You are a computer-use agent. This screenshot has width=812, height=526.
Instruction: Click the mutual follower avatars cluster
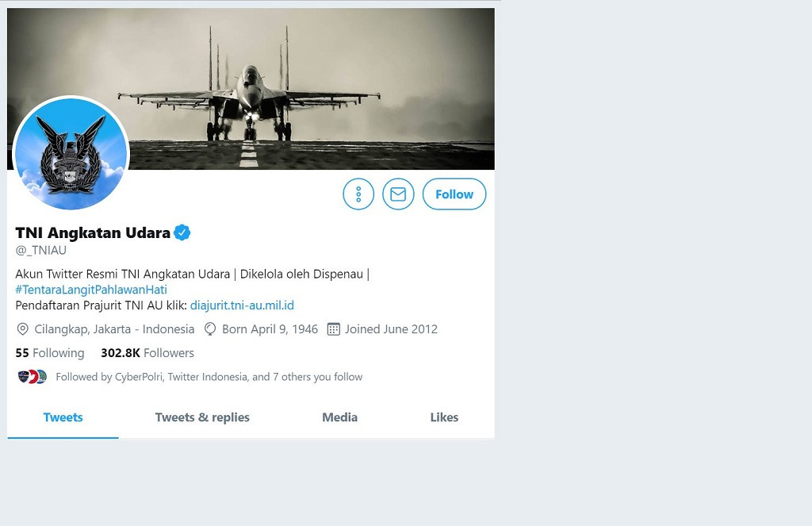[33, 377]
